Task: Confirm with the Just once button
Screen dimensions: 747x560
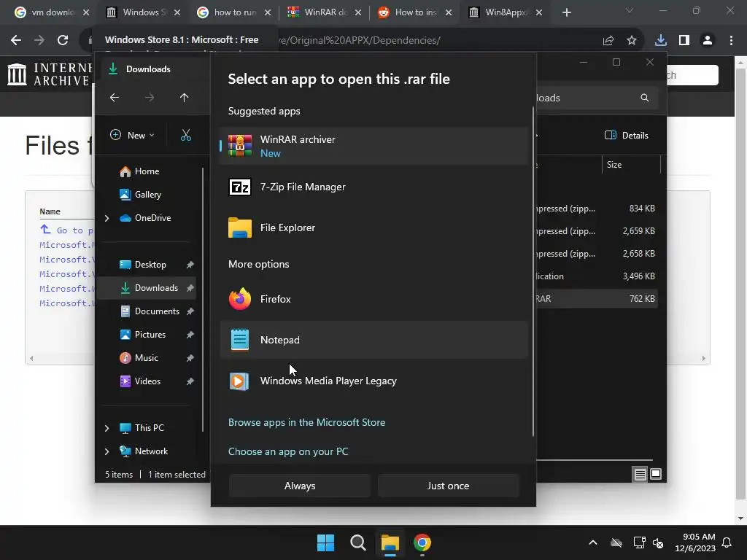Action: point(449,486)
